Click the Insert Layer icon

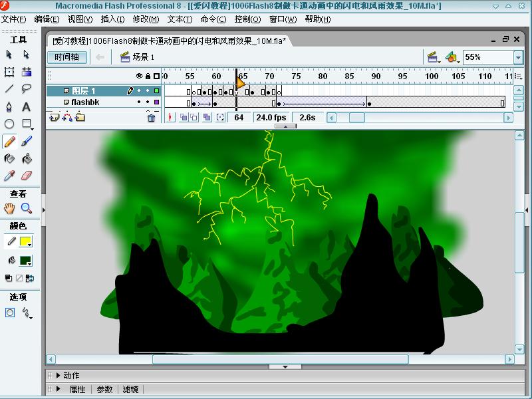click(55, 118)
